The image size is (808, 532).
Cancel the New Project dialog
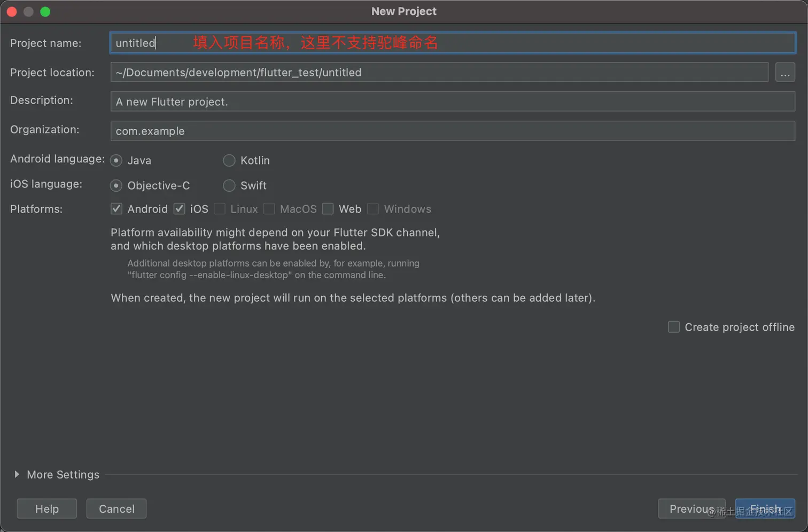pyautogui.click(x=116, y=508)
